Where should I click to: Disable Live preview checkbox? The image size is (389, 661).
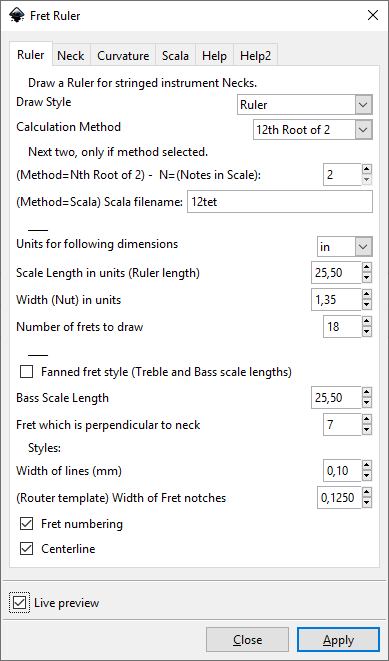pyautogui.click(x=19, y=603)
